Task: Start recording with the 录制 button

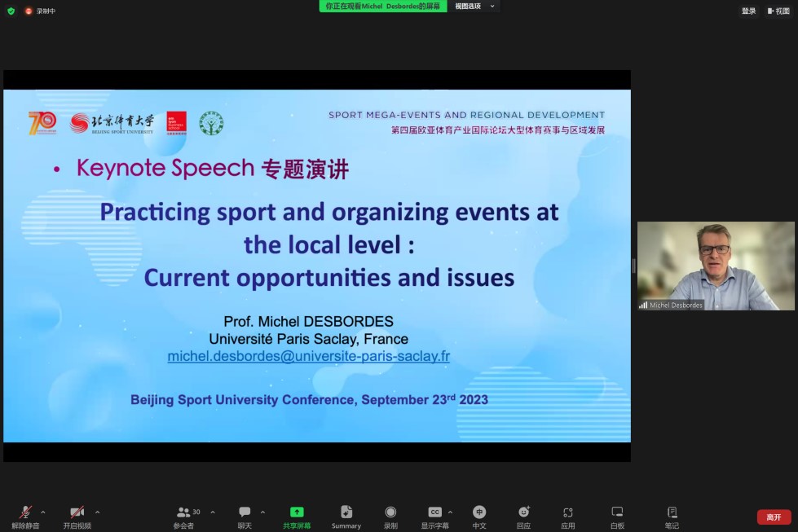Action: coord(390,512)
